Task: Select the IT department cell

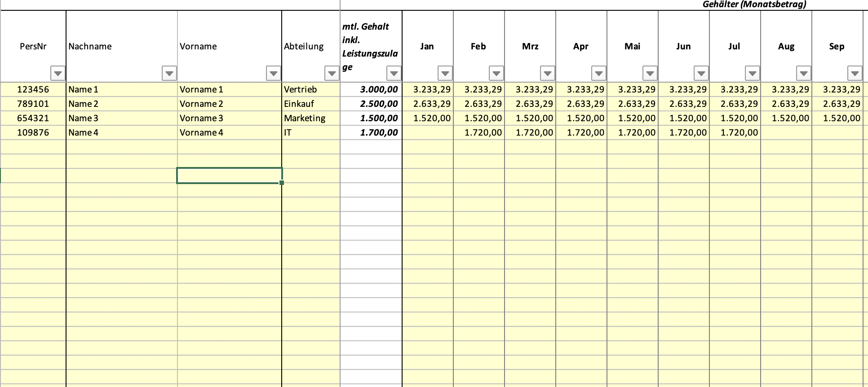Action: (311, 132)
